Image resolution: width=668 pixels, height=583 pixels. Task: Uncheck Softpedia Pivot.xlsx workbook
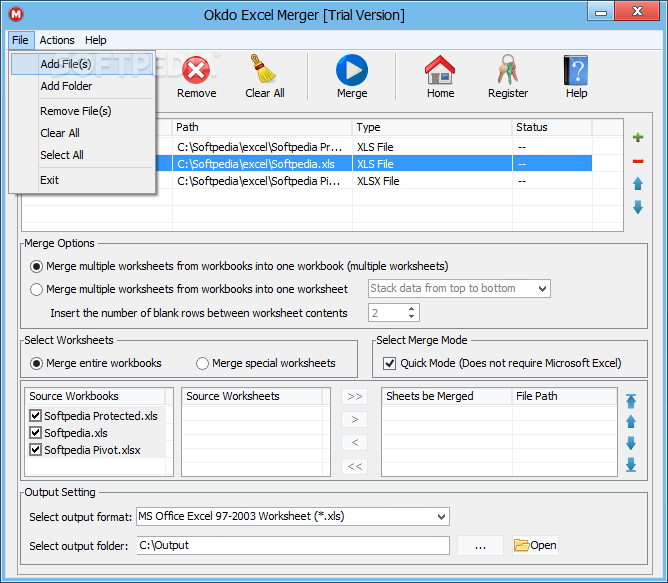(35, 450)
